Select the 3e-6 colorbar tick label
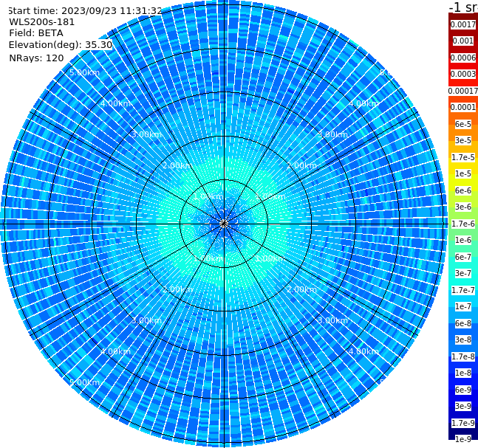The image size is (478, 448). click(463, 207)
